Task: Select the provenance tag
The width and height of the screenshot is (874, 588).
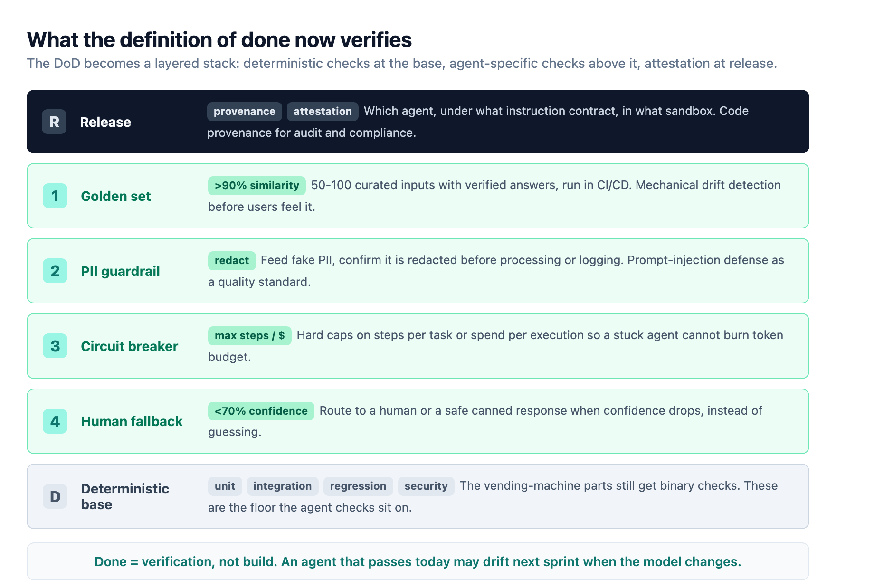Action: [245, 111]
